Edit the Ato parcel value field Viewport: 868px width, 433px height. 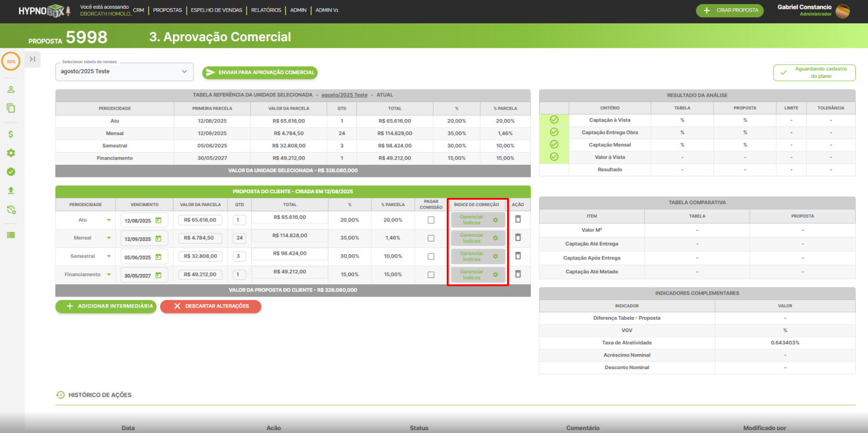[200, 220]
